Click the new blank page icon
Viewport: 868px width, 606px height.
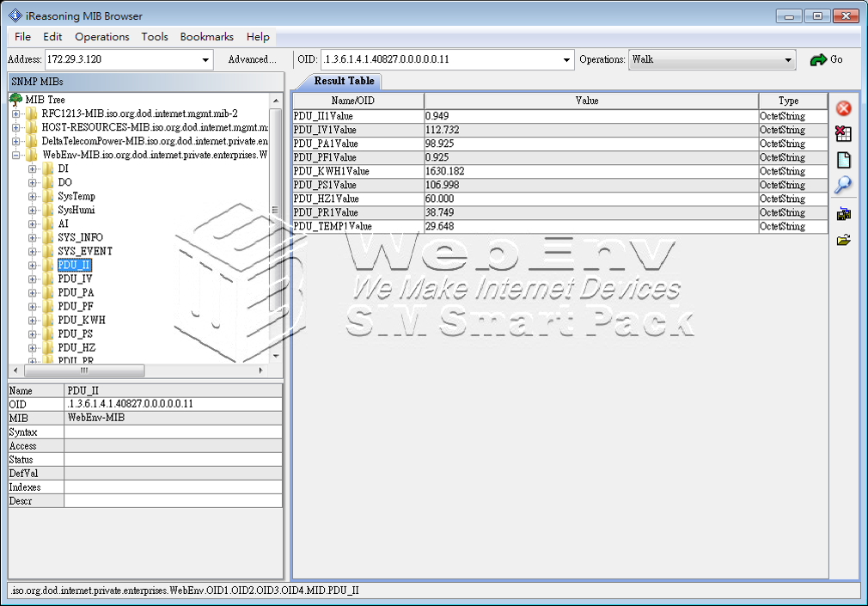click(x=844, y=160)
